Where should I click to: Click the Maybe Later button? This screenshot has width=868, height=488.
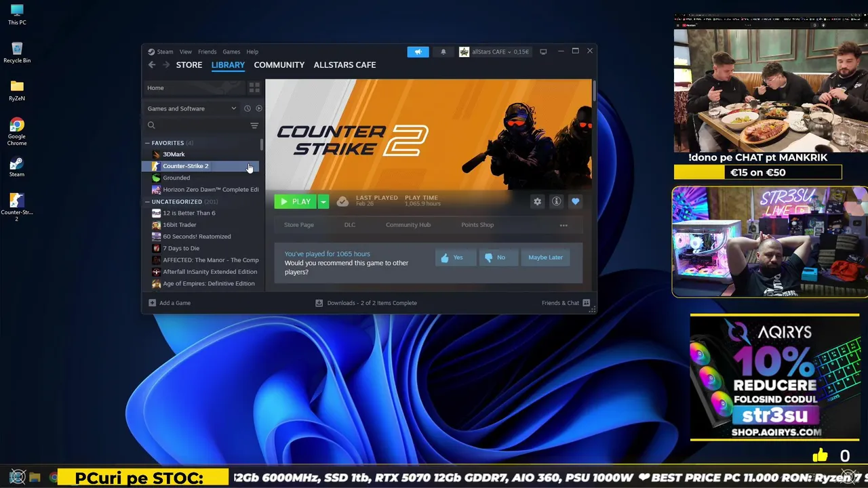(x=545, y=258)
